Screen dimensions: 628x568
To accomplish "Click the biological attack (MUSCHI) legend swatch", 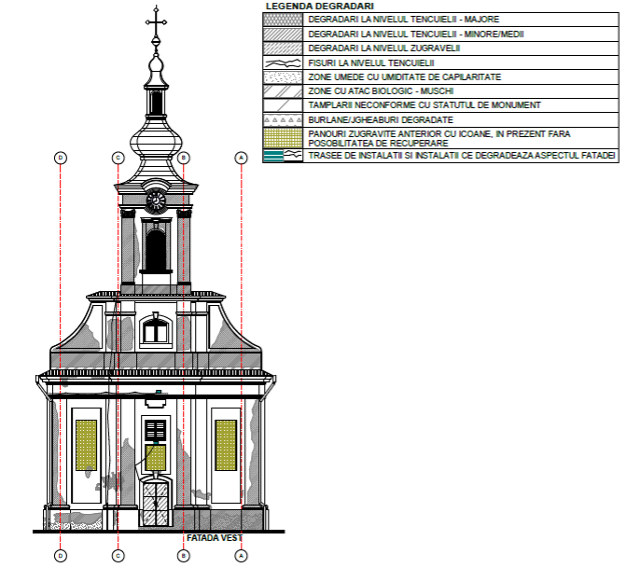I will point(283,91).
